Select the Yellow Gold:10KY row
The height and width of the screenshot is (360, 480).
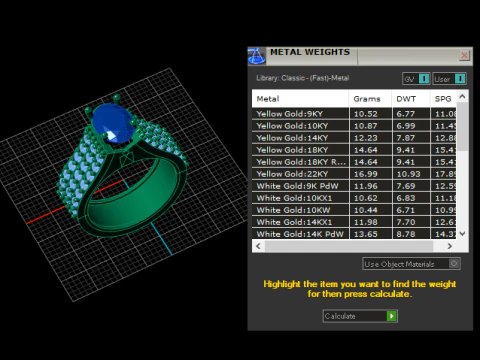[354, 126]
